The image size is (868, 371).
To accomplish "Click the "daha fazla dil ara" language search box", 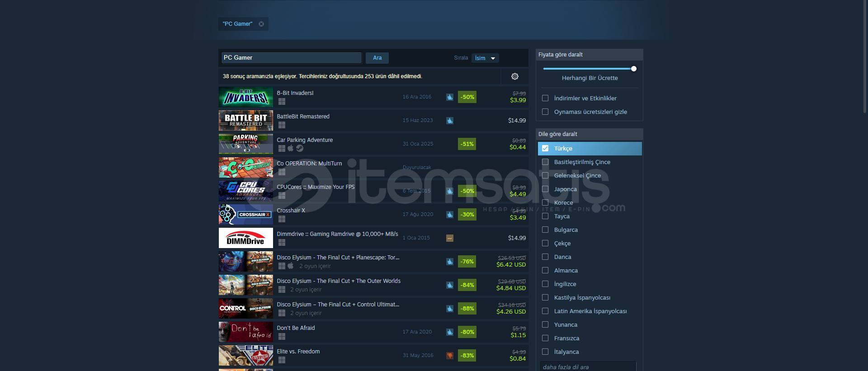I will (x=588, y=366).
